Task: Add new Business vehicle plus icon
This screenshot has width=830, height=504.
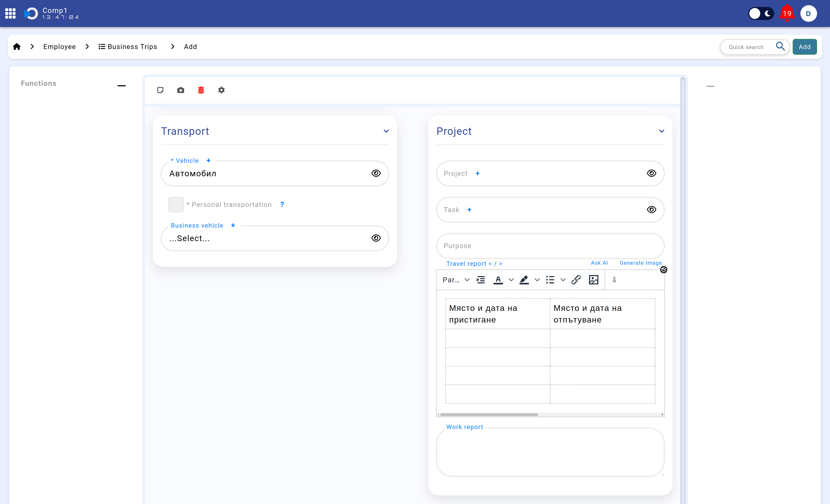Action: pos(233,225)
